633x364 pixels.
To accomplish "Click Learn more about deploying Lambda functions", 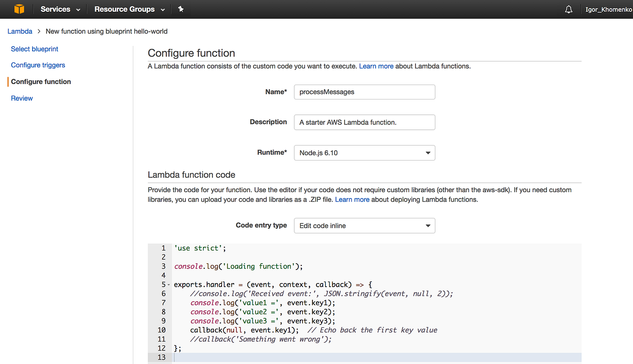I will (x=352, y=199).
